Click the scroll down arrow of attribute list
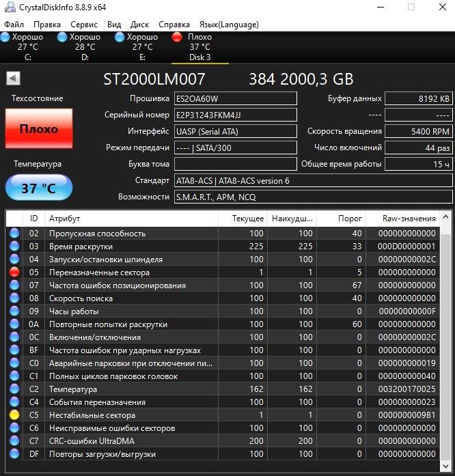This screenshot has width=455, height=476. 445,466
